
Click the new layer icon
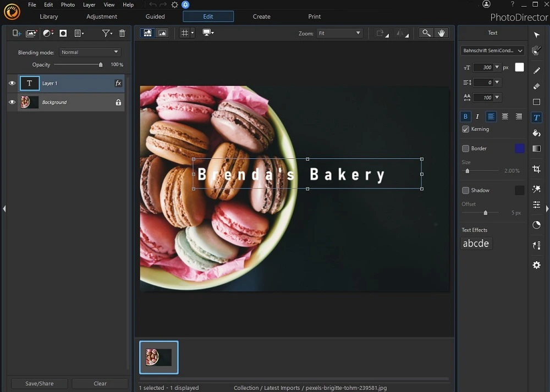16,33
